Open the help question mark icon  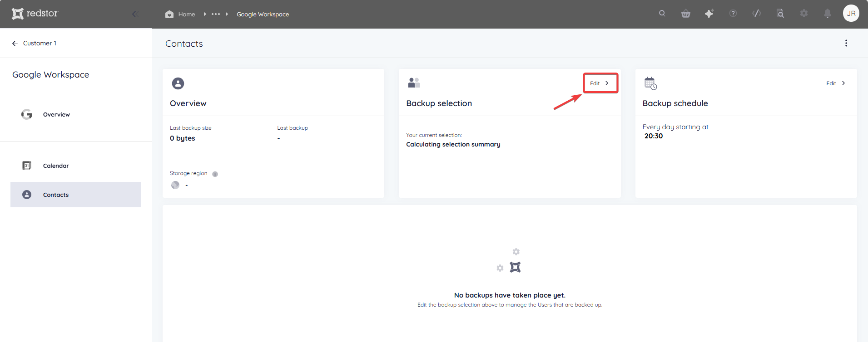733,13
